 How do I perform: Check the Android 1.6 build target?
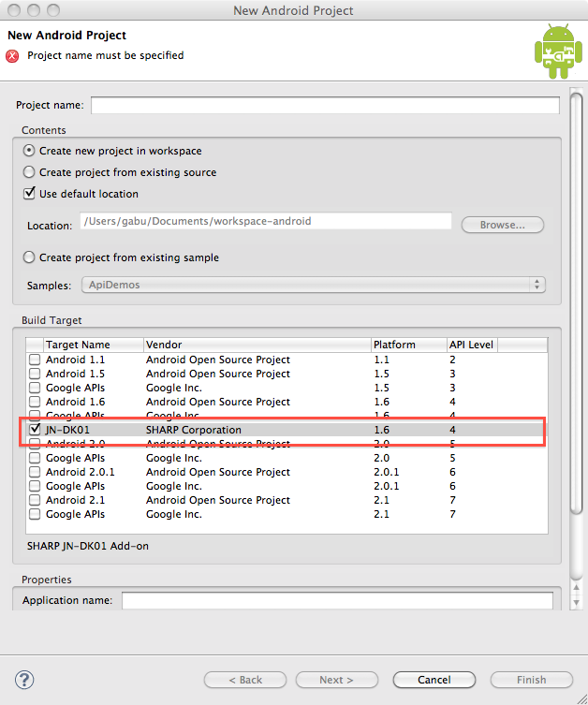(35, 402)
